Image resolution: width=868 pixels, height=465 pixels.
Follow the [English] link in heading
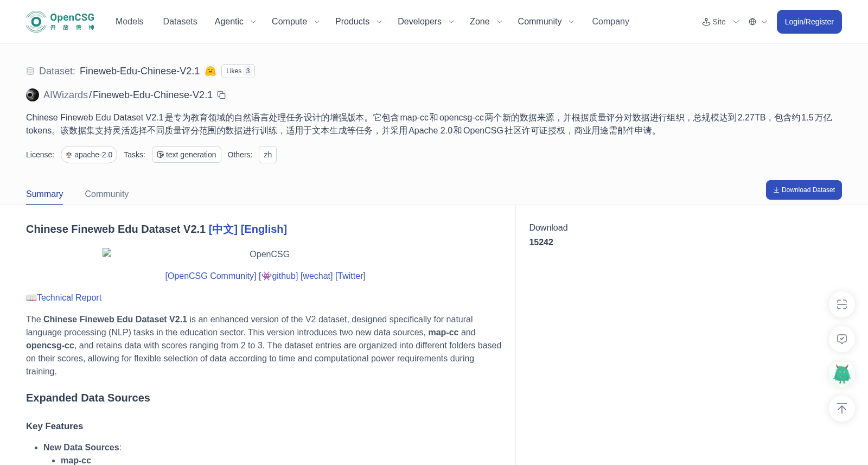click(x=264, y=229)
